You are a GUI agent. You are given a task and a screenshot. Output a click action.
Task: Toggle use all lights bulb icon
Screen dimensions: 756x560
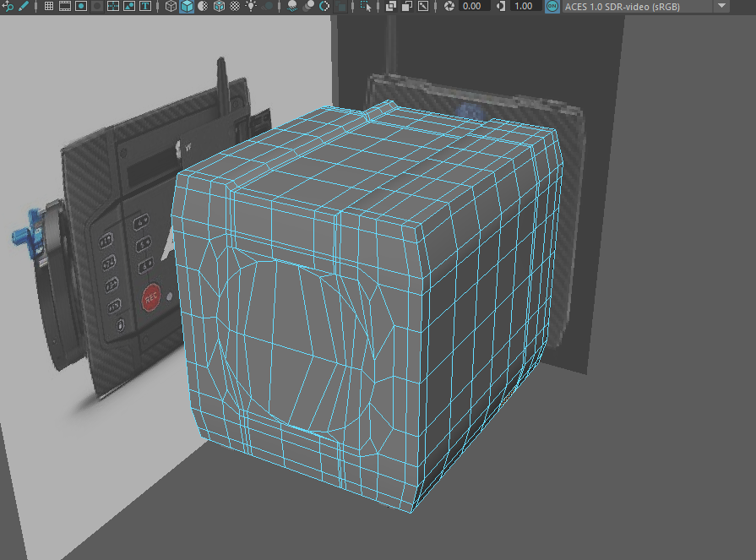pos(251,6)
